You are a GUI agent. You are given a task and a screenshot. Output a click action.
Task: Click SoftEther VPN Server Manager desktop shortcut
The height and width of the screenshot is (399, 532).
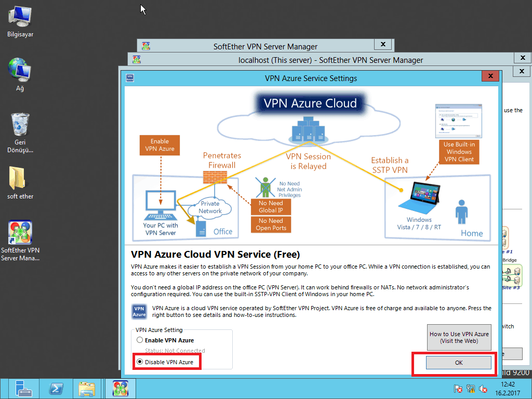coord(20,233)
